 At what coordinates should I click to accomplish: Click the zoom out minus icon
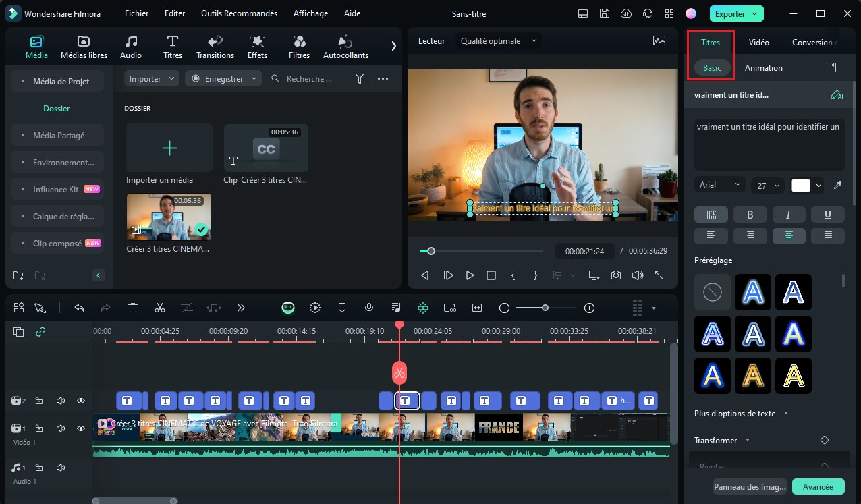504,308
